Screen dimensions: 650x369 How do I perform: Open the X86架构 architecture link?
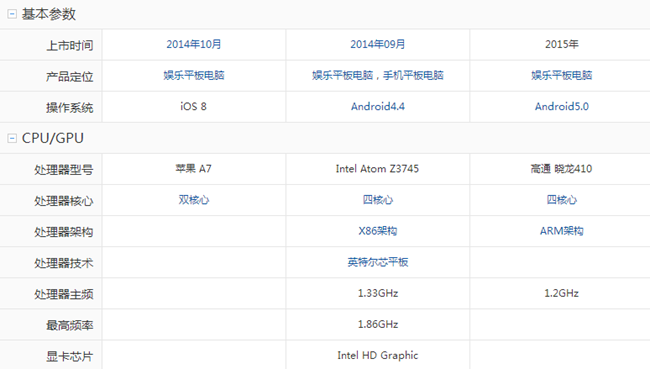(x=378, y=231)
